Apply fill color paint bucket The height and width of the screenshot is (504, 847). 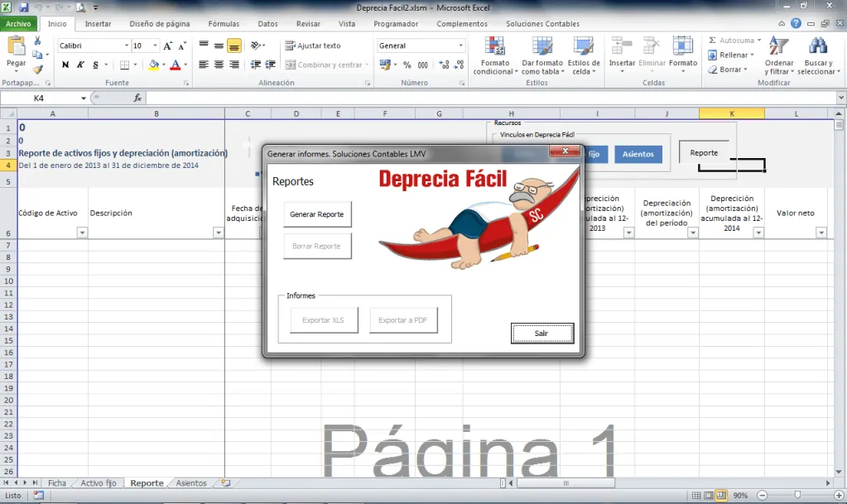(154, 65)
